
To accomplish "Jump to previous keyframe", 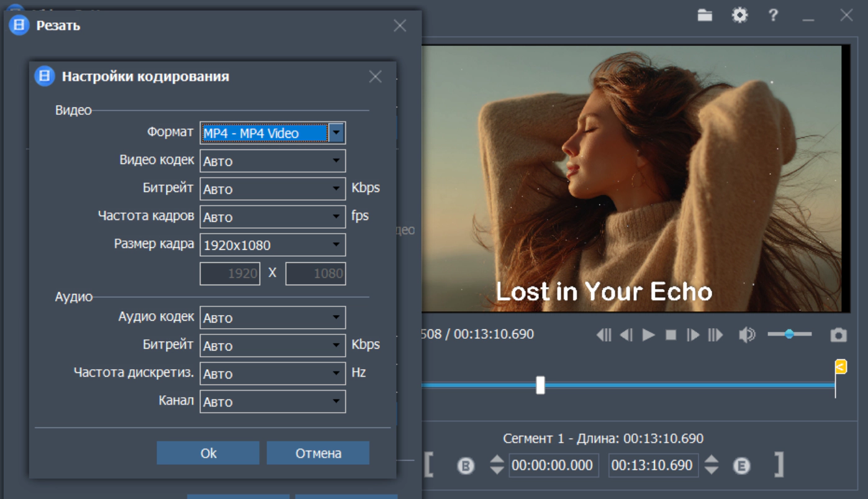I will point(604,335).
